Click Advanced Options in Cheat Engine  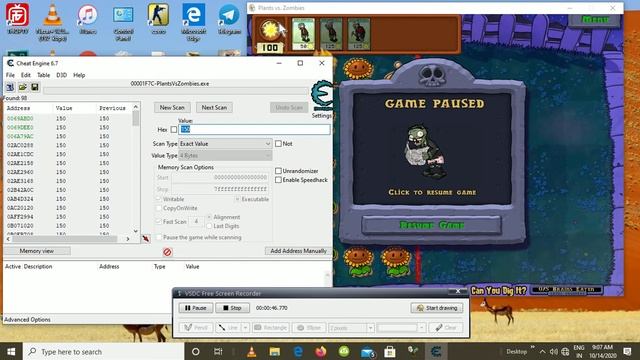coord(27,320)
